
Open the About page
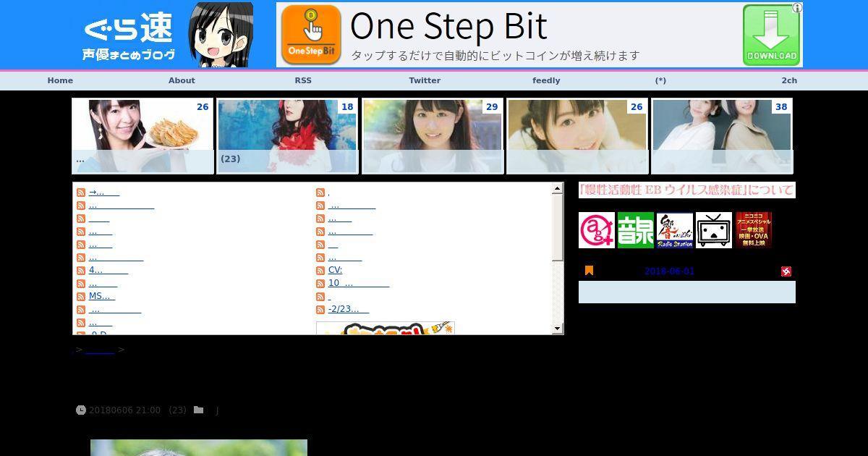(x=182, y=80)
